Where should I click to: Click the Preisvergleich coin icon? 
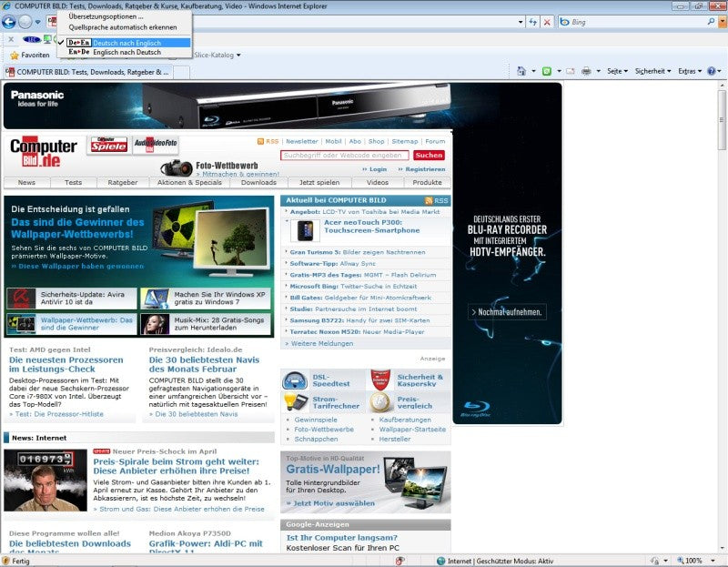[379, 402]
